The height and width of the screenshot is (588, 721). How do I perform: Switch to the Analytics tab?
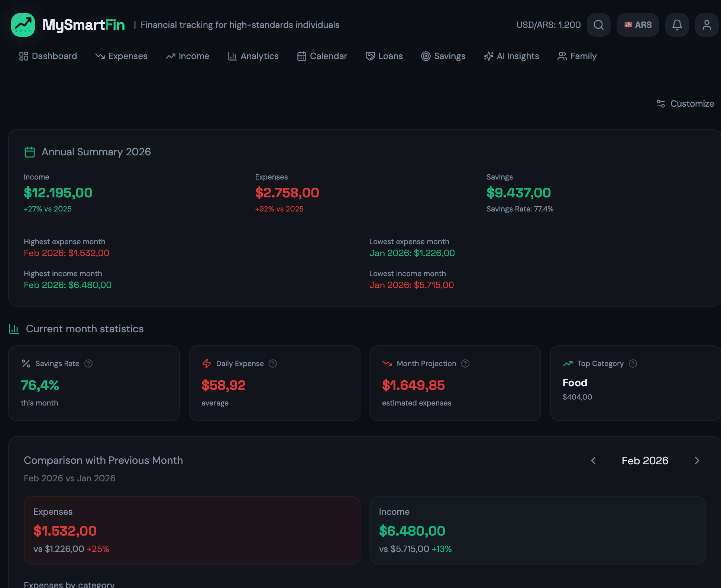click(253, 56)
